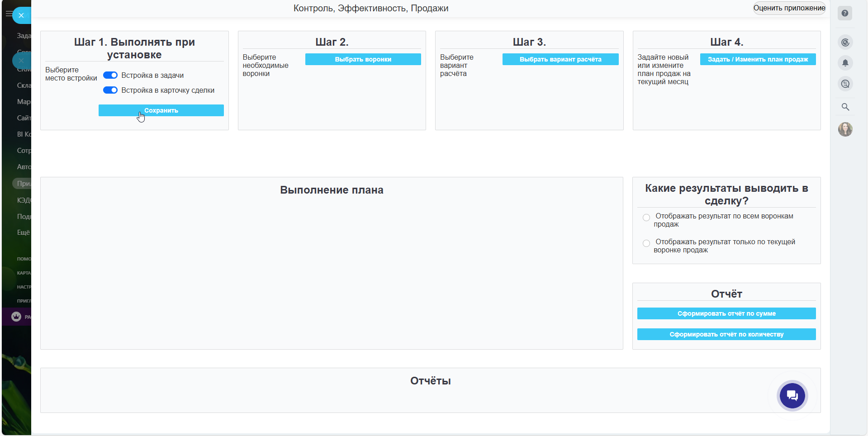
Task: Open the CoPilot swirl icon in right panel
Action: [x=845, y=43]
